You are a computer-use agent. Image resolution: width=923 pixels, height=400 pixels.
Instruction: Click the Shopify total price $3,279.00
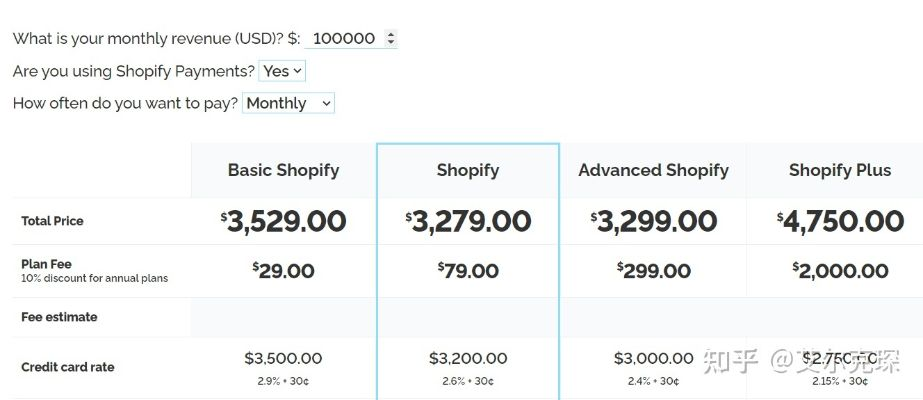[468, 221]
